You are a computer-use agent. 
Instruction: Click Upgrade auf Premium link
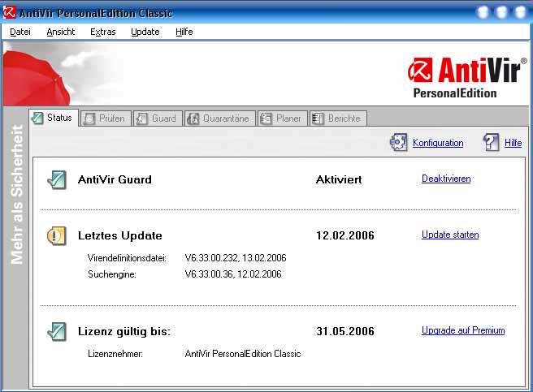pos(463,330)
